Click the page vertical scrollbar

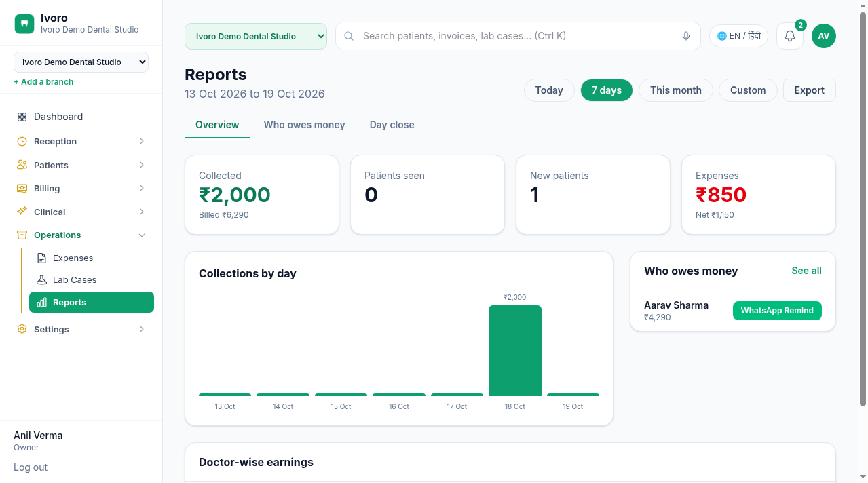point(863,210)
